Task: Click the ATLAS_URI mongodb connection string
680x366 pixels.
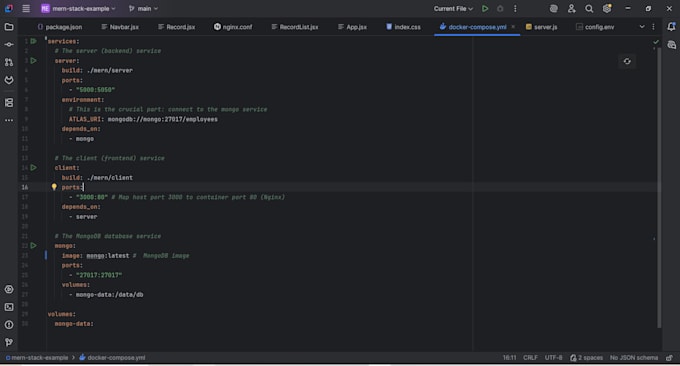Action: click(163, 119)
